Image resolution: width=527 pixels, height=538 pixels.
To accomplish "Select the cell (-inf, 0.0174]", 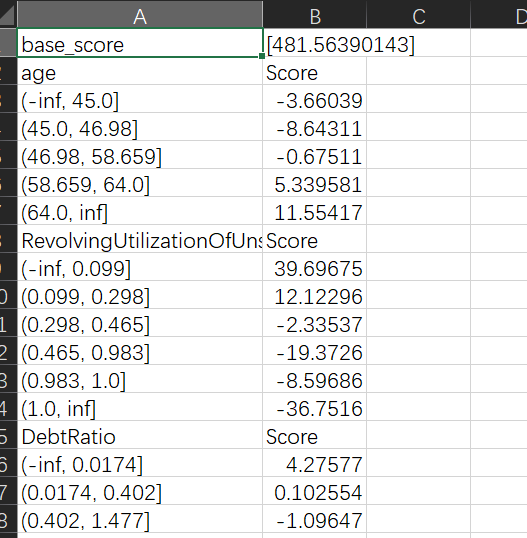I will [140, 463].
